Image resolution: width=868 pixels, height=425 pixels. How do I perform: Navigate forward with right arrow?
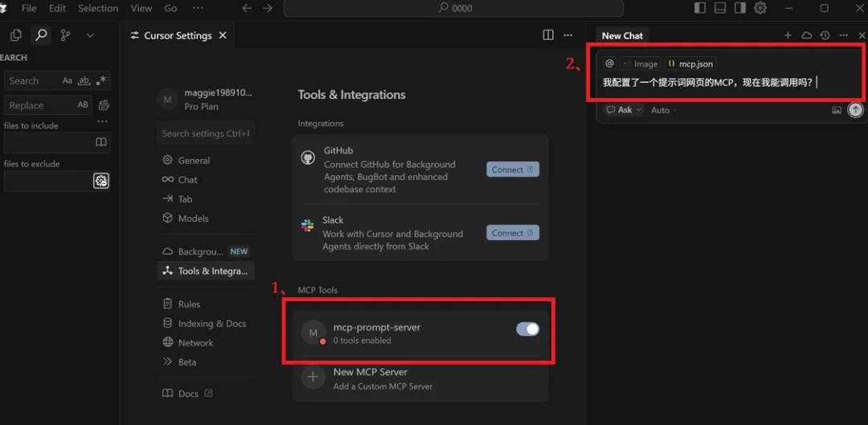(268, 8)
